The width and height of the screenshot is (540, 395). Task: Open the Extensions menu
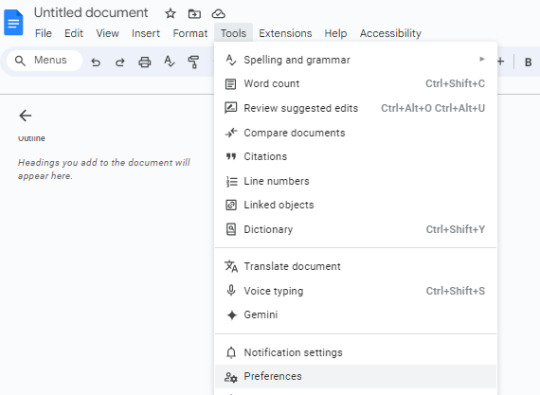pos(285,33)
